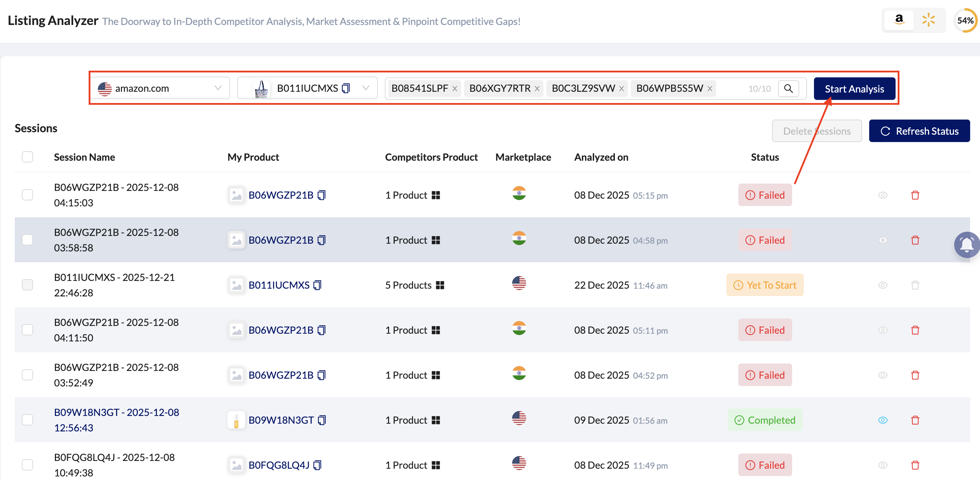Viewport: 980px width, 481px height.
Task: Open the notification bell widget
Action: [966, 244]
